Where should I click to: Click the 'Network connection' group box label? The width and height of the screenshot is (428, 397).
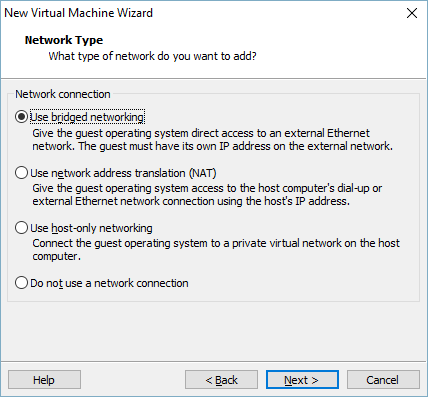coord(63,94)
